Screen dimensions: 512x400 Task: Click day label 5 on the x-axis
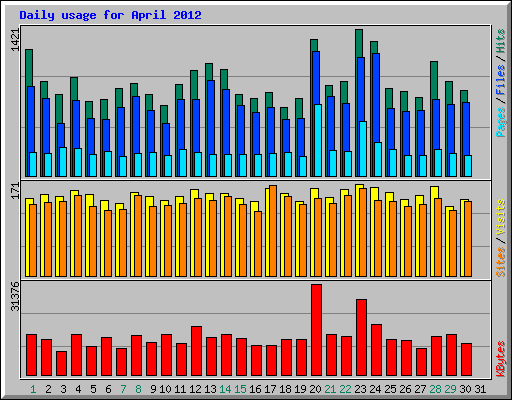[93, 389]
